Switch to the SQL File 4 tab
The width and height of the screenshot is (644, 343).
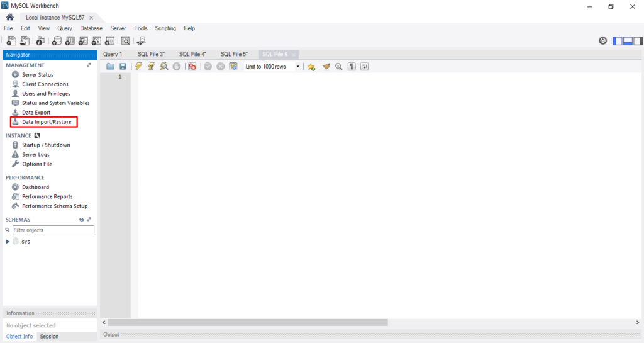pos(192,54)
